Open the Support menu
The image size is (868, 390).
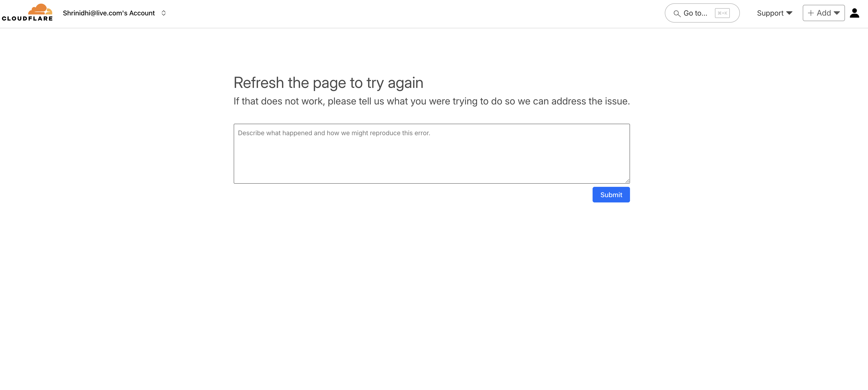(x=770, y=13)
